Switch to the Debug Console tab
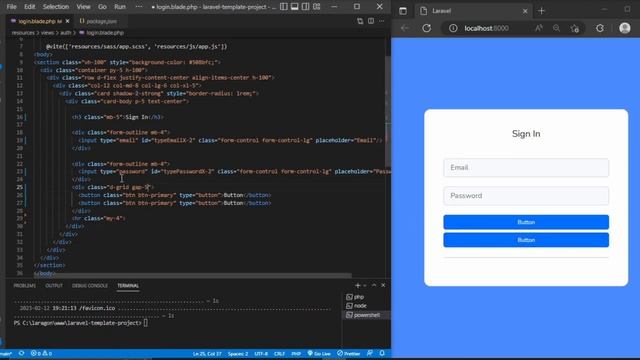 pos(90,286)
